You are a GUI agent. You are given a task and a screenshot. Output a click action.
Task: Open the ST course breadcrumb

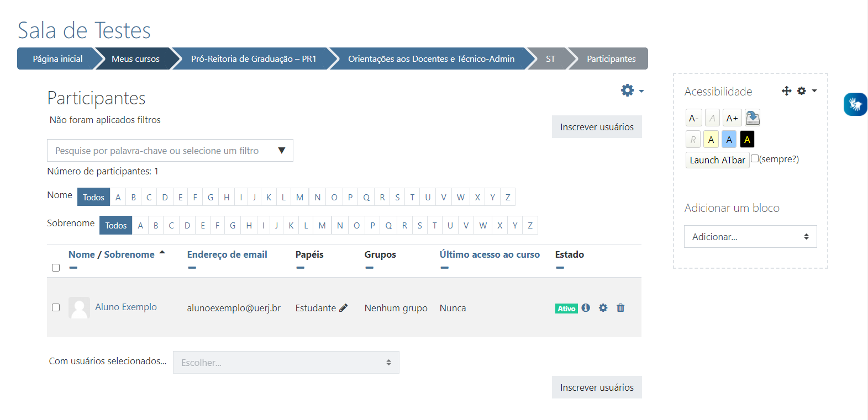[550, 59]
